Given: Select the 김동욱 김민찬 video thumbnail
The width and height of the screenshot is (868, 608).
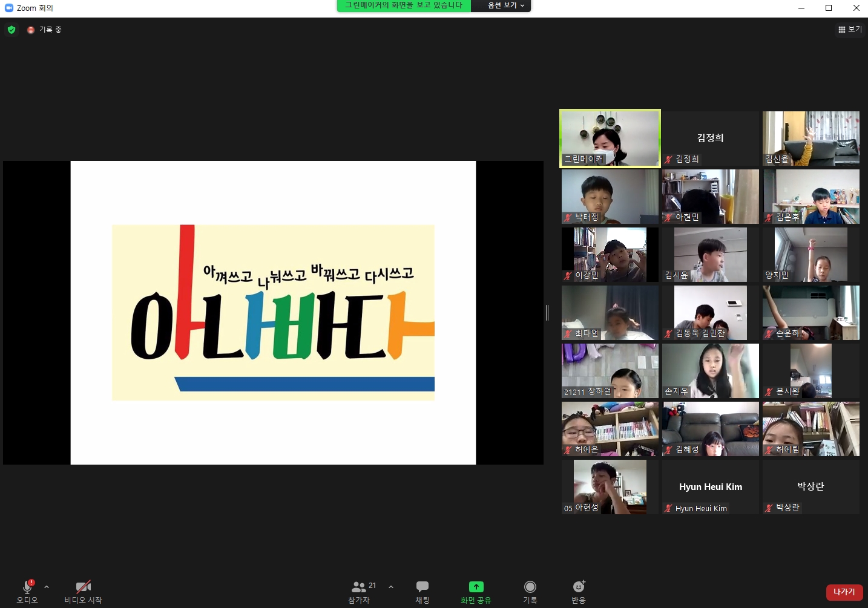Looking at the screenshot, I should click(x=711, y=313).
